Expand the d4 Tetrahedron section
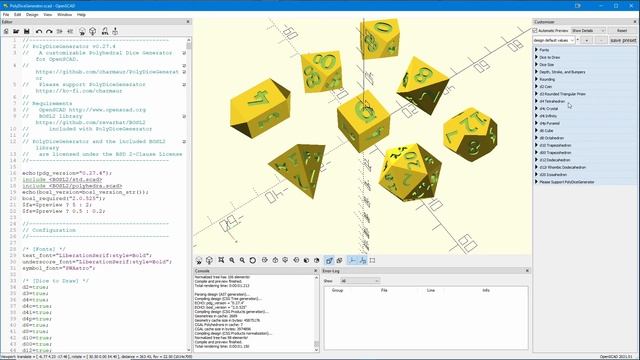Image resolution: width=640 pixels, height=360 pixels. click(584, 101)
